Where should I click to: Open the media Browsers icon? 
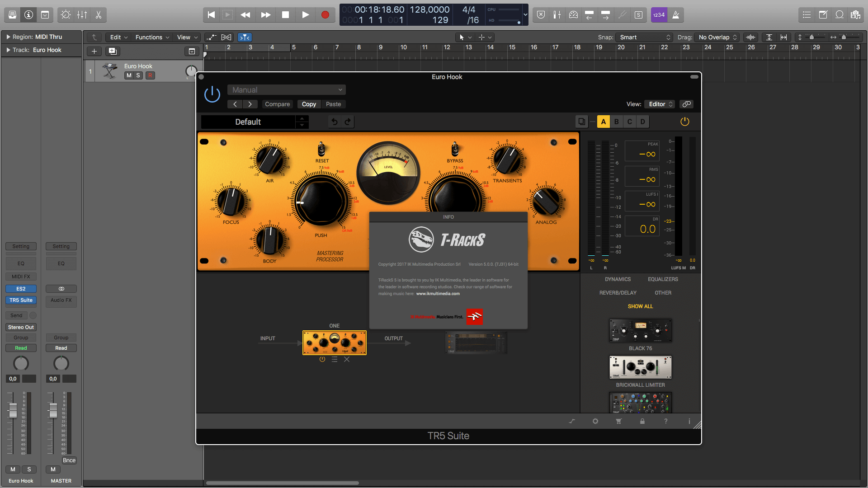pyautogui.click(x=855, y=15)
